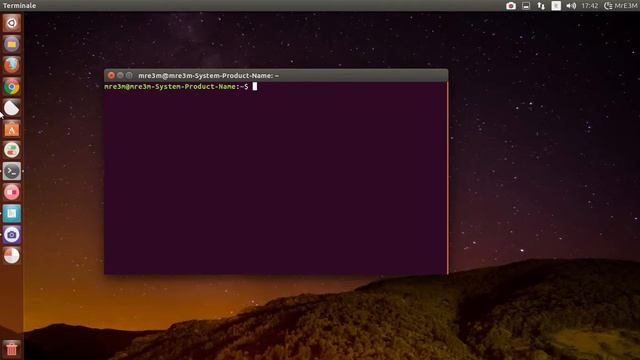This screenshot has height=360, width=640.
Task: Maximize the terminal window
Action: (129, 76)
